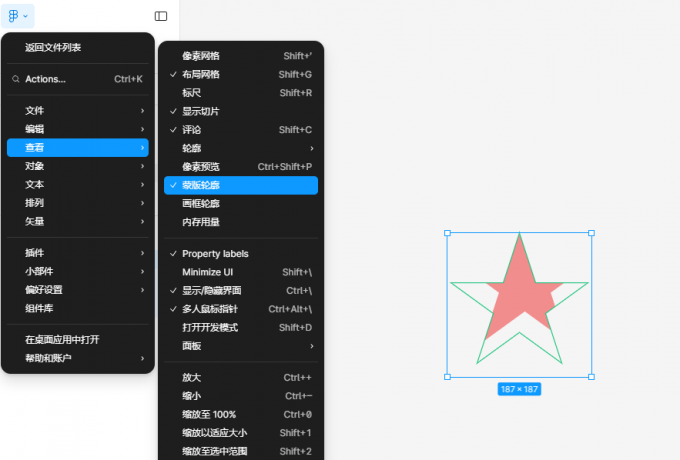Expand the 矢量 submenu
The image size is (680, 460).
pyautogui.click(x=78, y=222)
